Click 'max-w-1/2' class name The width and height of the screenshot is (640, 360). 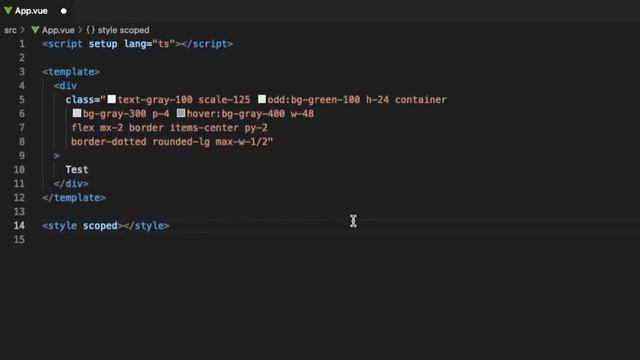[242, 142]
